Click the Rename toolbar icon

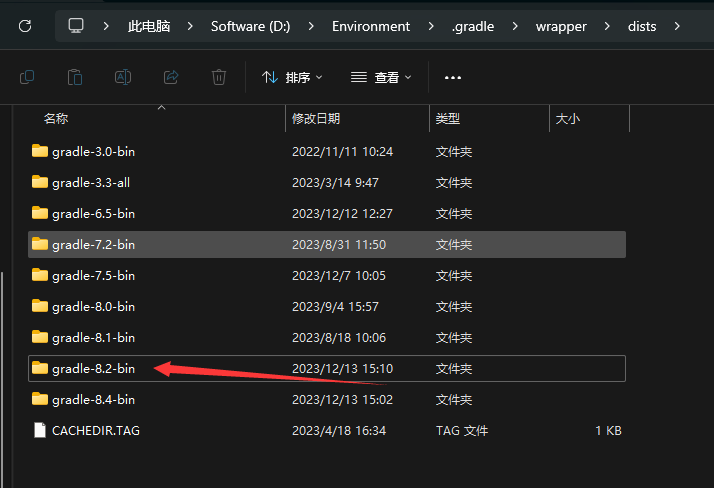tap(123, 77)
